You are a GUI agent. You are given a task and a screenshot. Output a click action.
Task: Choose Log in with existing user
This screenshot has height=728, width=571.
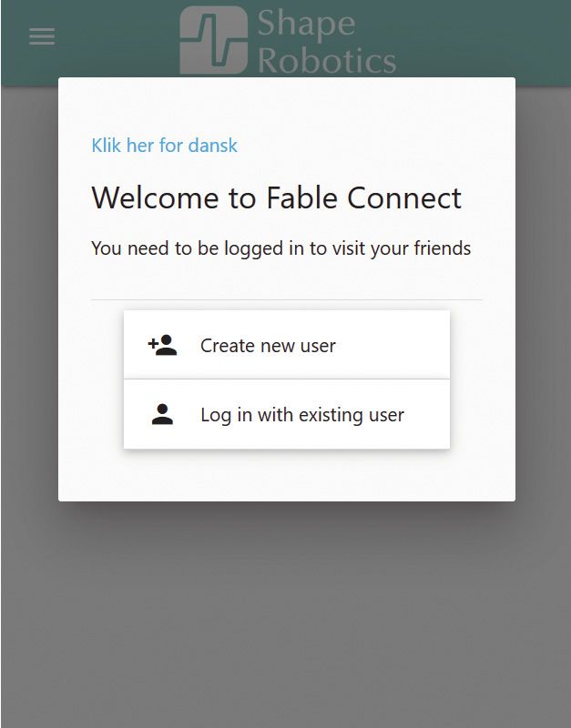301,415
